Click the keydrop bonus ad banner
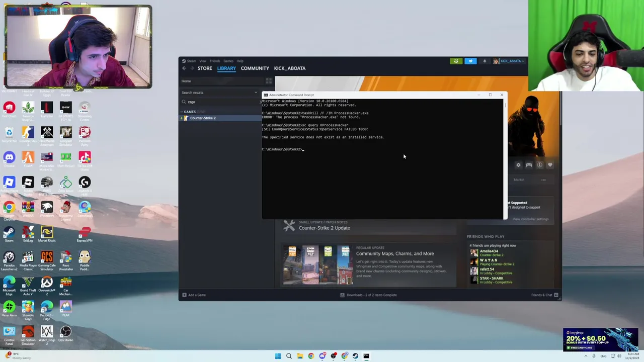This screenshot has height=362, width=644. (x=601, y=339)
